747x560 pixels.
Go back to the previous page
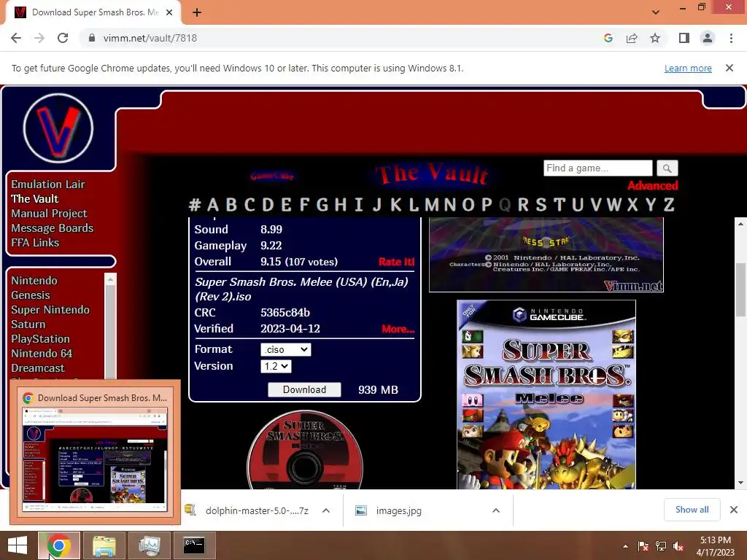coord(16,38)
